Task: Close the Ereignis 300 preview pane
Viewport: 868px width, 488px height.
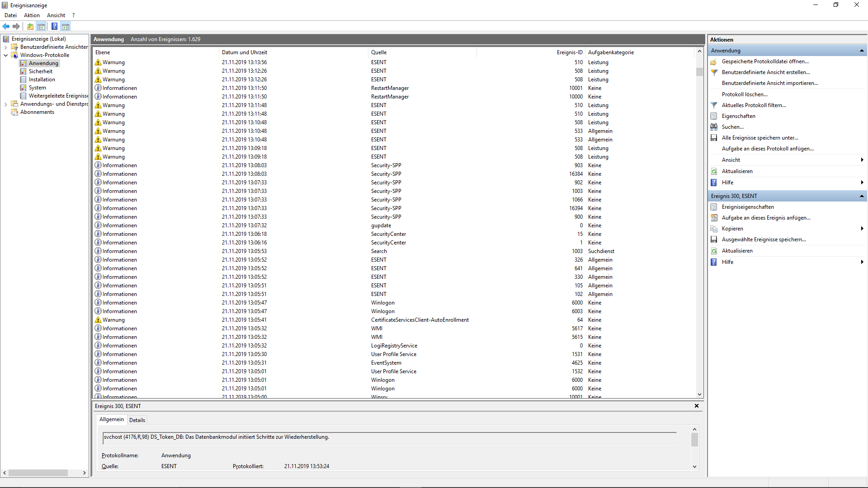Action: [696, 406]
